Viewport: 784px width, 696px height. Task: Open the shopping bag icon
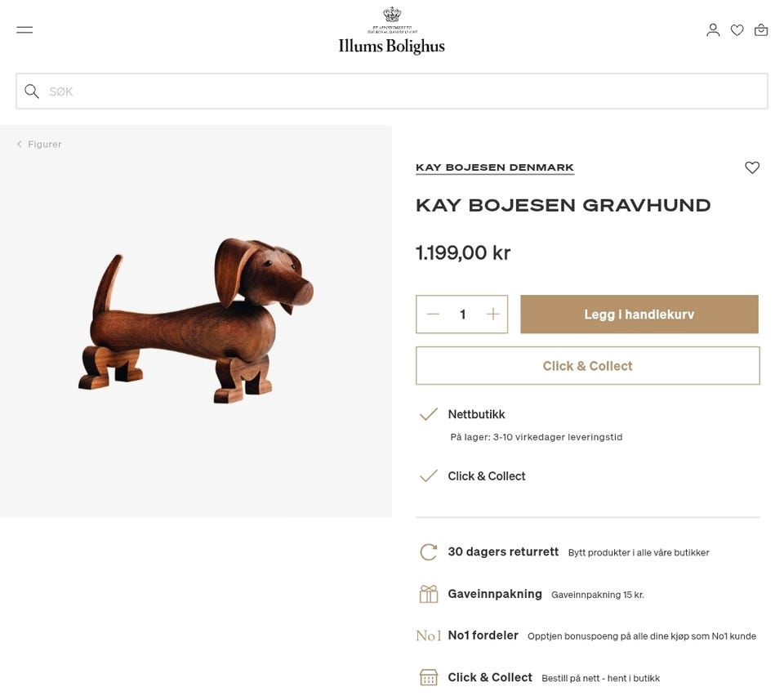tap(761, 29)
